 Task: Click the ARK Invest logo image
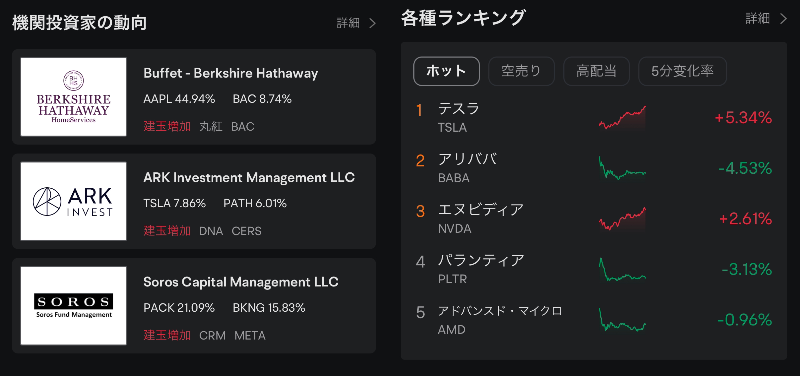click(x=73, y=201)
